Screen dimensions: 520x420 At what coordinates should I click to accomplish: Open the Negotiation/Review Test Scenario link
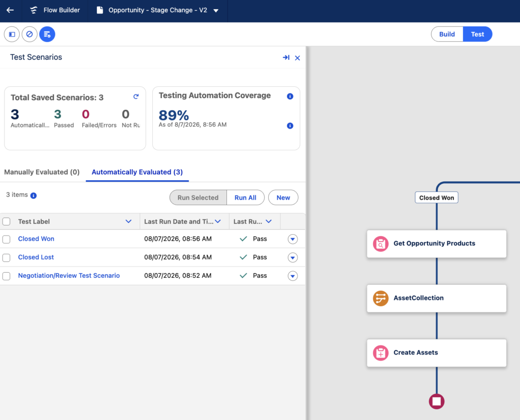(x=69, y=276)
